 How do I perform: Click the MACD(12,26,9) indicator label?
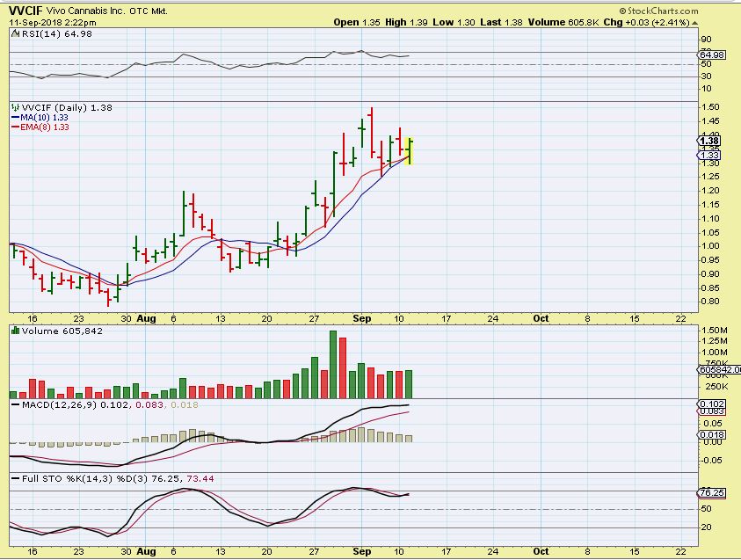pos(60,405)
